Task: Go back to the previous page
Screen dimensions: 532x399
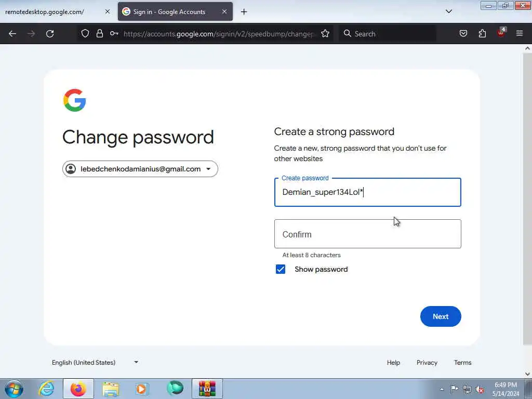Action: point(12,34)
